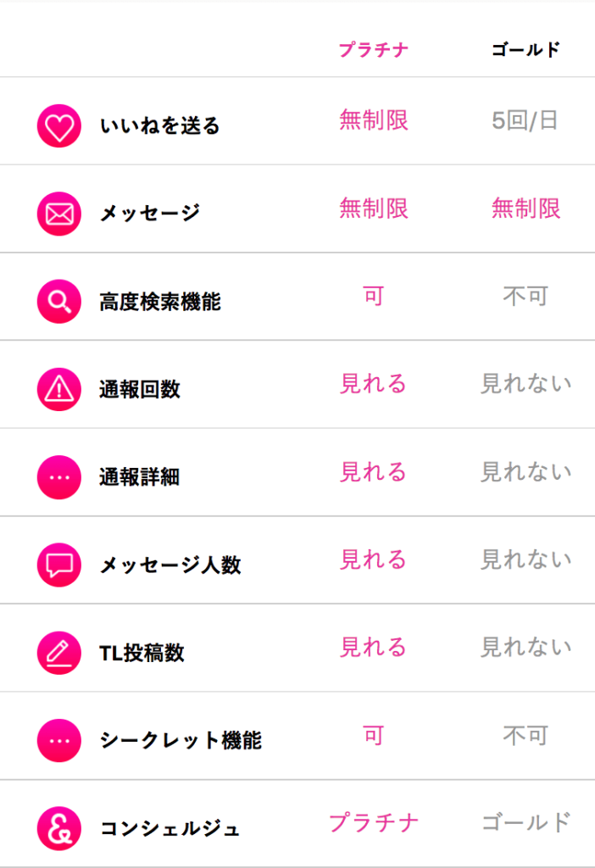The width and height of the screenshot is (595, 868).
Task: Click the 可 value for シークレット機能
Action: click(374, 736)
